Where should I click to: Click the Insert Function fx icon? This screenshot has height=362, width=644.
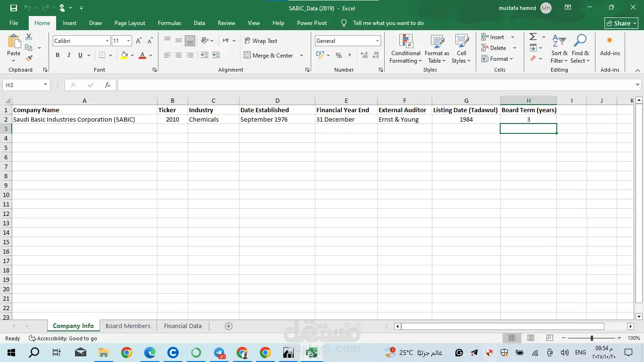pos(107,85)
